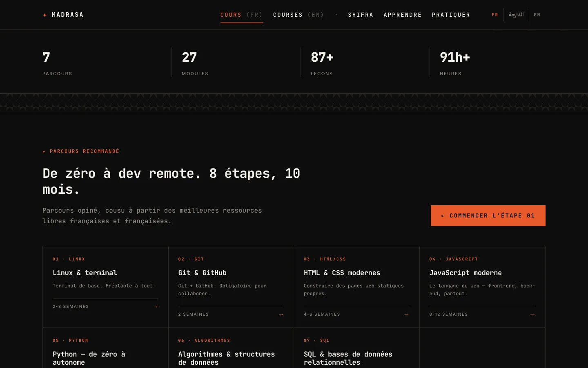Click 'Terminal de base. Préalable à tout.' description

[104, 286]
